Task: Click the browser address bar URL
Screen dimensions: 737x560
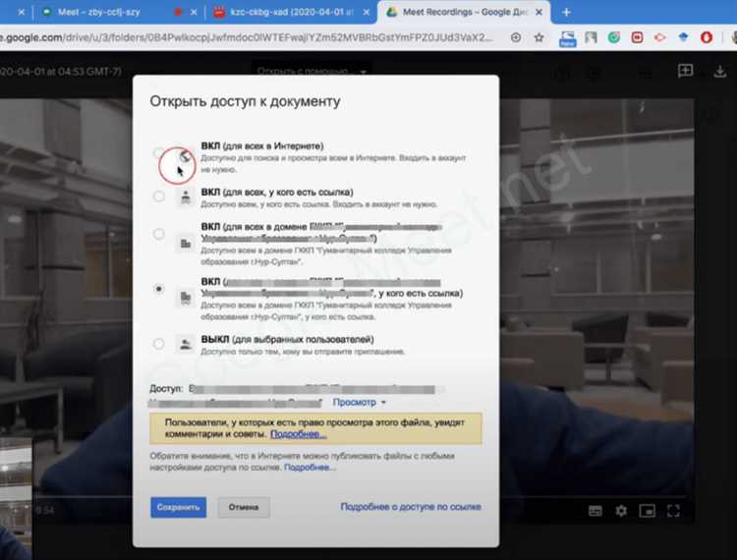Action: [x=247, y=37]
